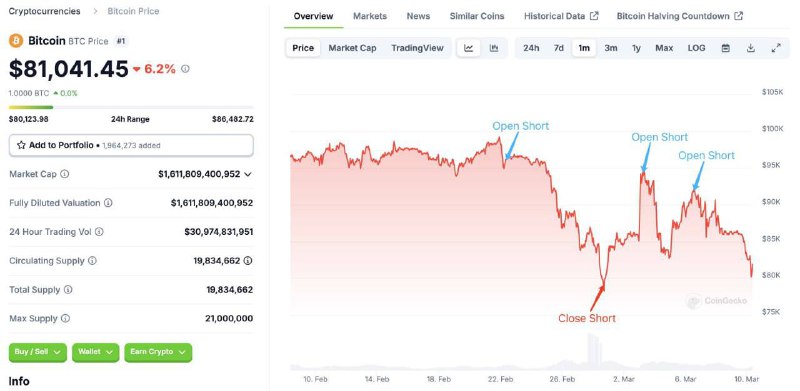Image resolution: width=800 pixels, height=391 pixels.
Task: Download chart data icon
Action: [751, 48]
